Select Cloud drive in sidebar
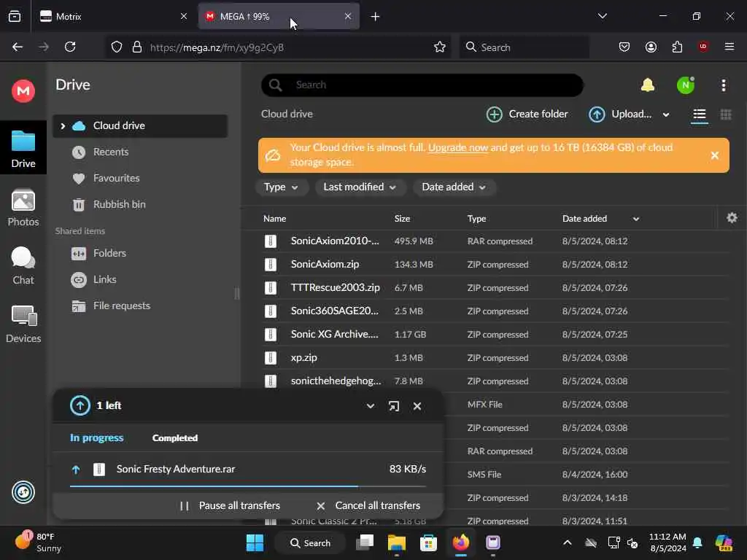747x560 pixels. click(x=140, y=125)
